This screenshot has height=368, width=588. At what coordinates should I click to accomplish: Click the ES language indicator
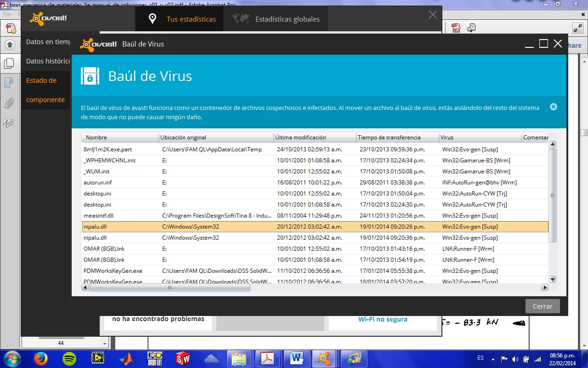[481, 358]
